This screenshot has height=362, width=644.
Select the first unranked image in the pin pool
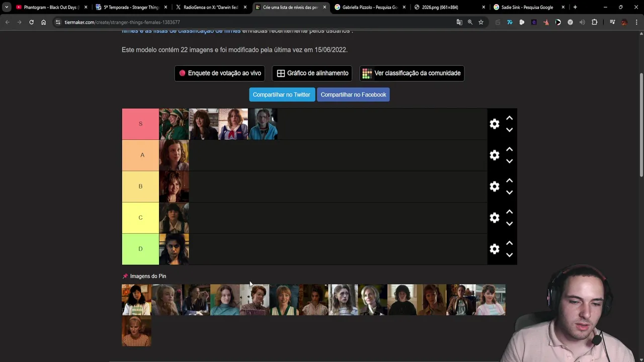(136, 300)
